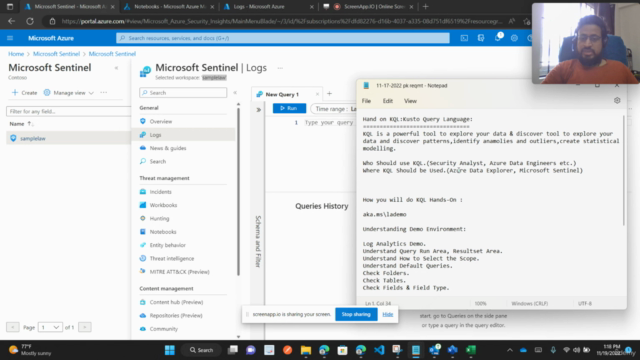Open MITRE ATT&CK (Preview)
640x360 pixels.
point(179,272)
